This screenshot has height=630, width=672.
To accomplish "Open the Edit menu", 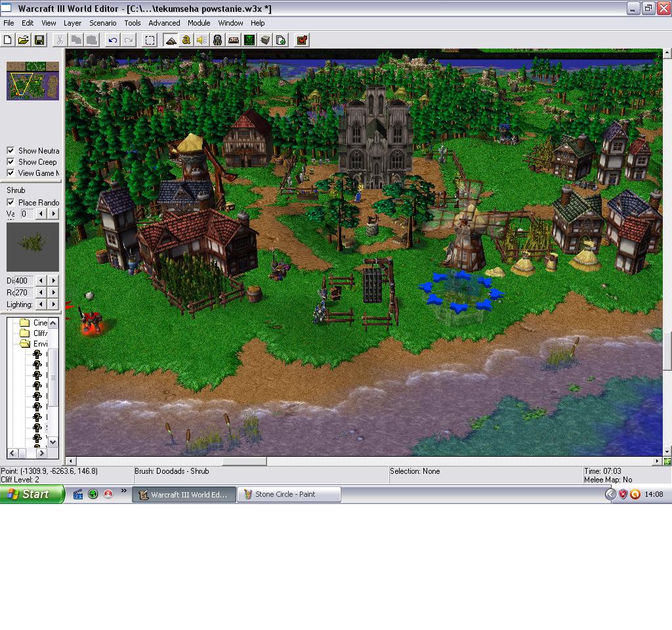I will tap(28, 23).
